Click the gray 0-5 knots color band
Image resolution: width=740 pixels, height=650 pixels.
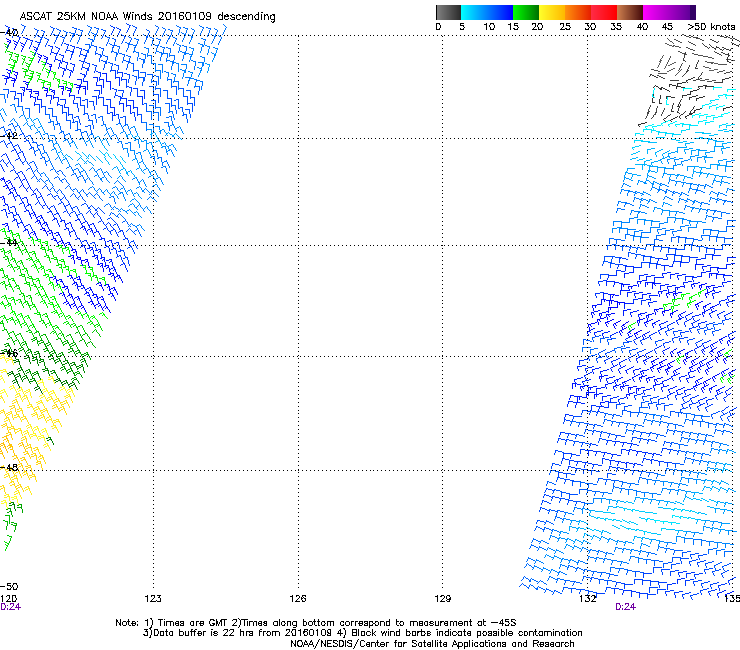coord(448,12)
